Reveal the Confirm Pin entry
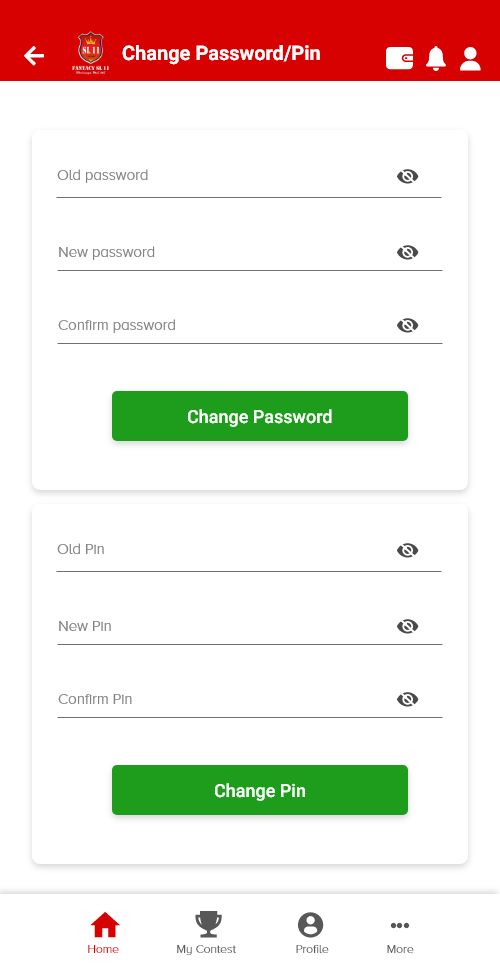This screenshot has height=980, width=500. [x=408, y=699]
